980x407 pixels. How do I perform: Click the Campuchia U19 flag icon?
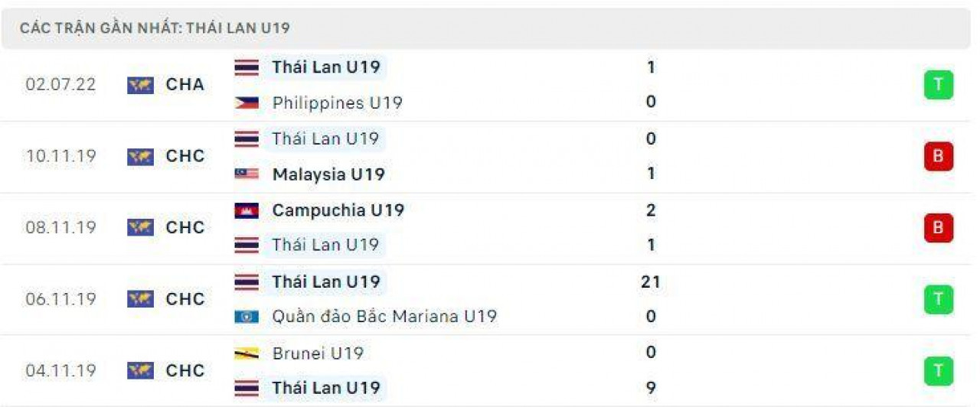click(247, 210)
